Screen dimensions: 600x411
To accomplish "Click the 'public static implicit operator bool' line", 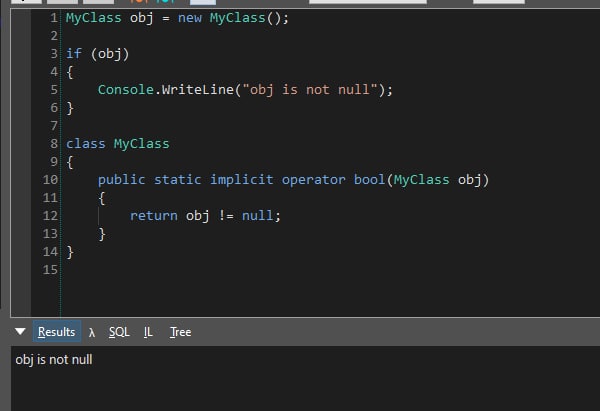I will pos(293,179).
